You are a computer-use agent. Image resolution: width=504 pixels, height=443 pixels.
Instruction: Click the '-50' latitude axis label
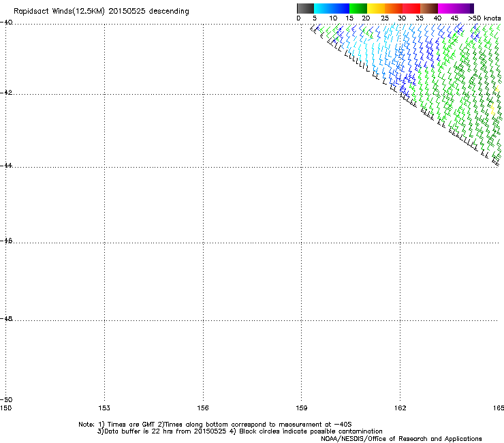(x=6, y=400)
